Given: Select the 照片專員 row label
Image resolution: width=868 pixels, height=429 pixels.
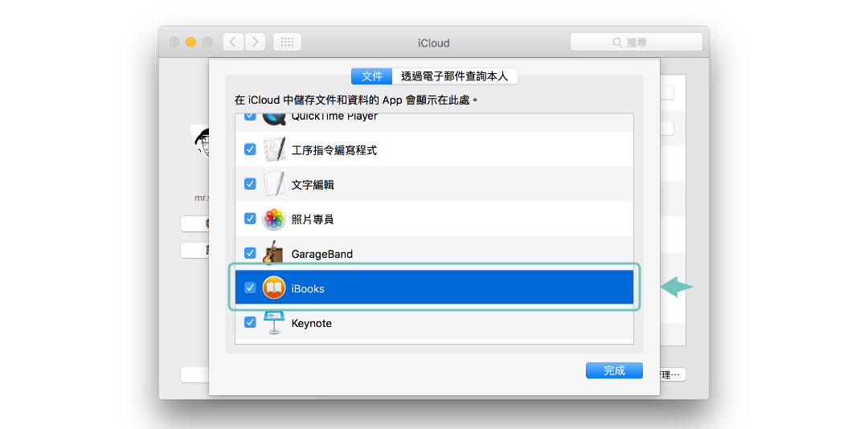Looking at the screenshot, I should click(x=313, y=220).
